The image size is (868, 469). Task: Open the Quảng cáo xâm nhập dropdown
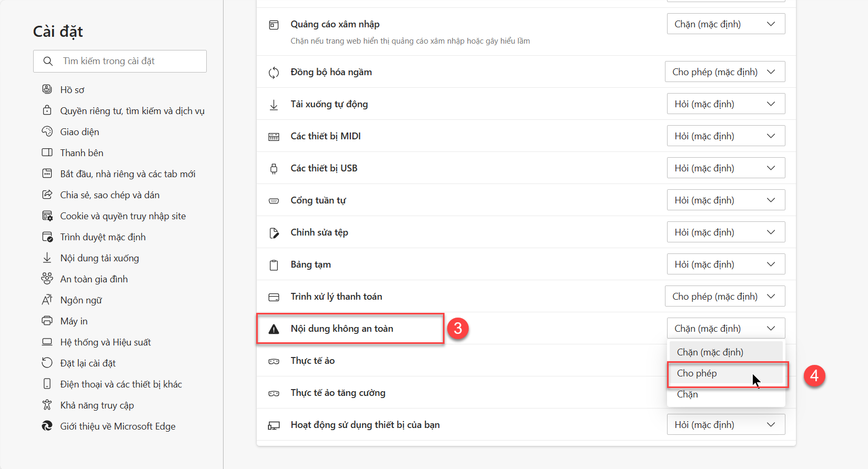point(726,24)
